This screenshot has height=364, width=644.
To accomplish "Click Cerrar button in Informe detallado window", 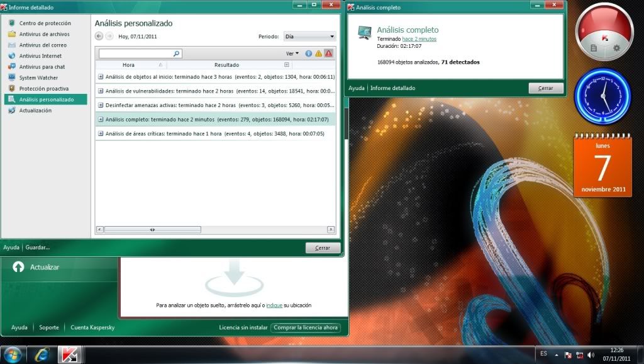I will [x=323, y=248].
